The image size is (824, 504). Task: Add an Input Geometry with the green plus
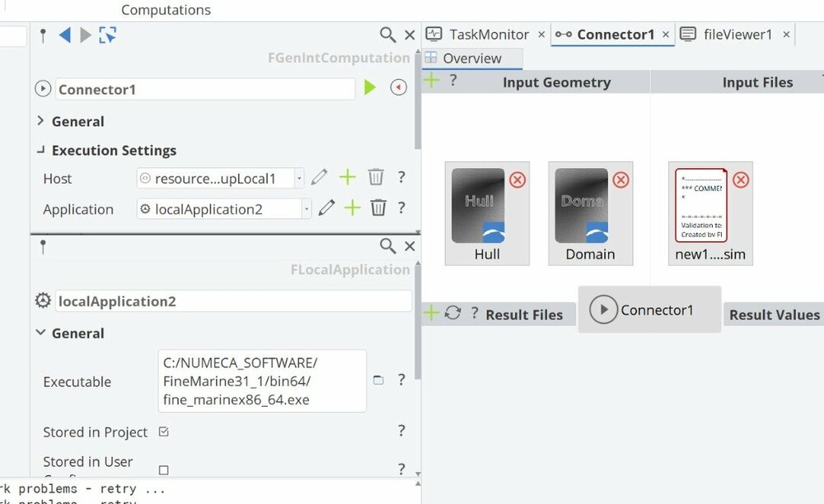pyautogui.click(x=432, y=81)
